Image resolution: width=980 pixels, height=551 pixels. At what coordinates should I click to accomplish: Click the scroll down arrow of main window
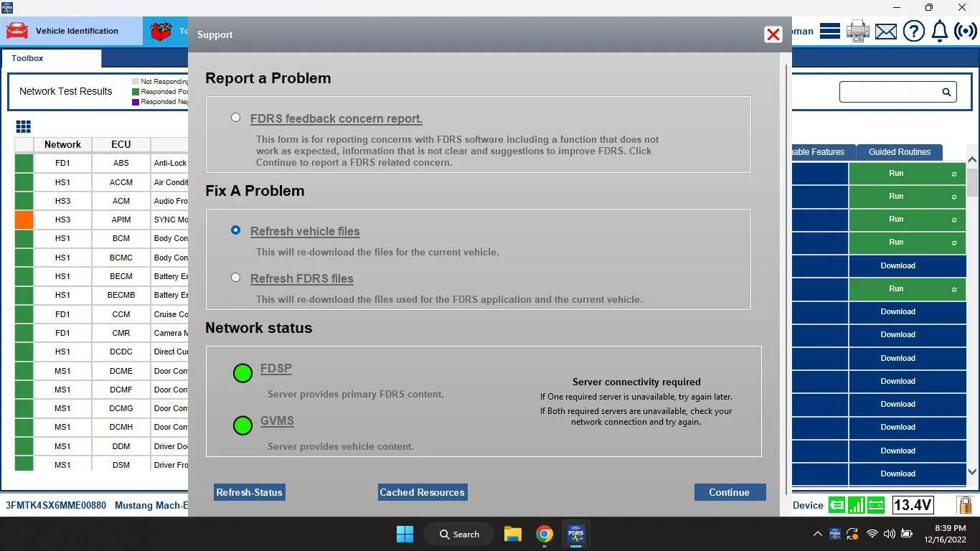pos(972,471)
